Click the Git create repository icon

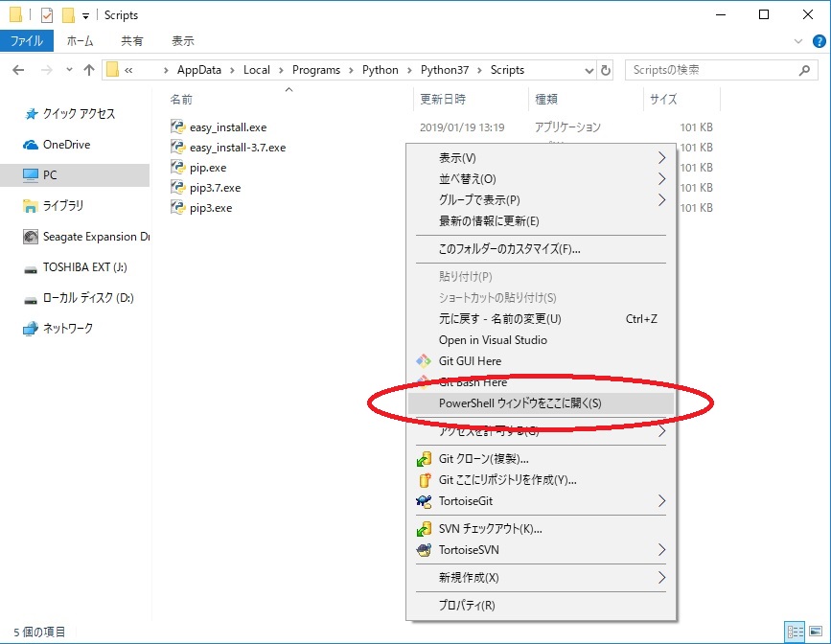click(424, 480)
